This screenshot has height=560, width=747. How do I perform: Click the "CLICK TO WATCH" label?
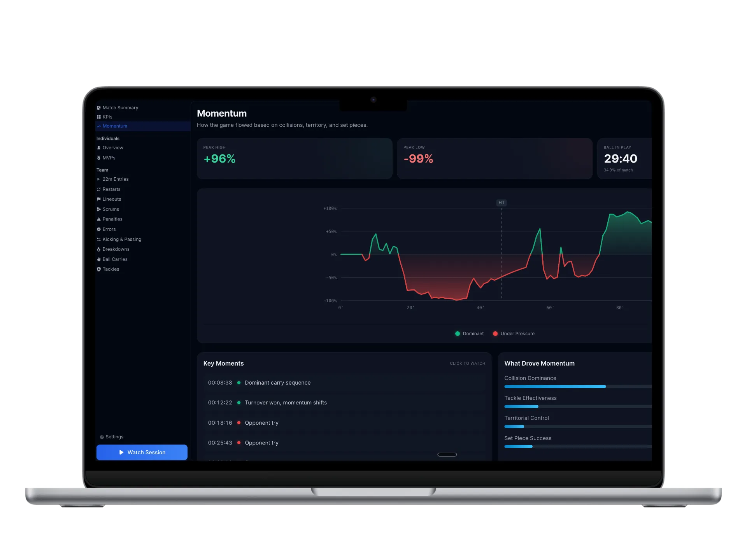468,364
